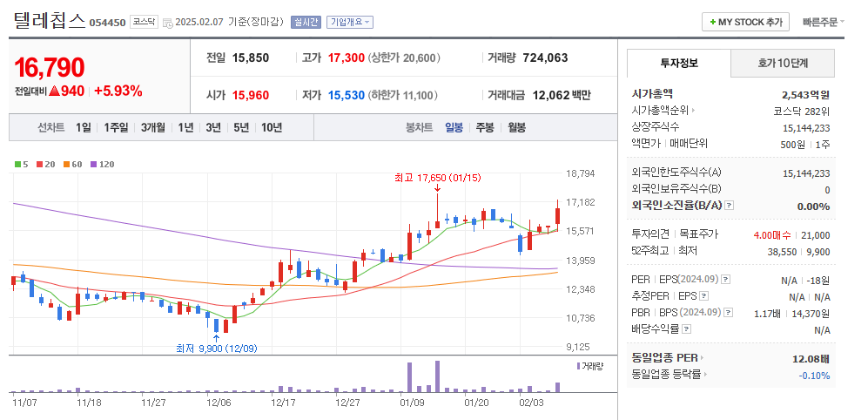
Task: Click the 거래대금 value 12,062 백만
Action: pyautogui.click(x=562, y=95)
